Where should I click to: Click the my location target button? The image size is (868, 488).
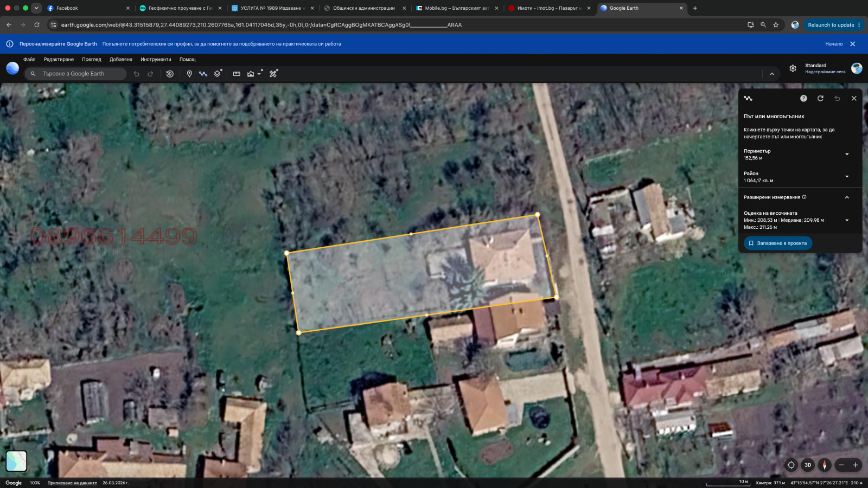coord(792,465)
